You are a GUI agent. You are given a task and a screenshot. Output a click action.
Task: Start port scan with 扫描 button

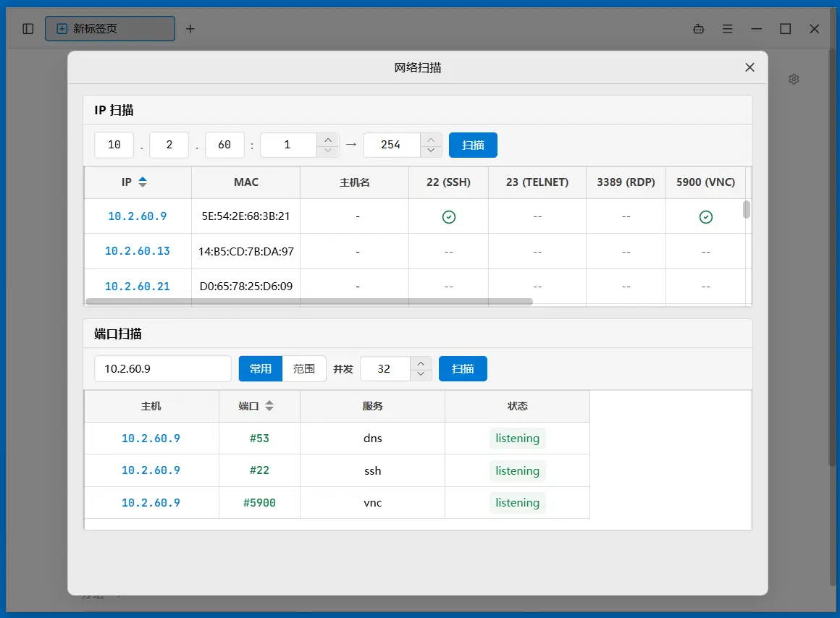click(x=463, y=368)
